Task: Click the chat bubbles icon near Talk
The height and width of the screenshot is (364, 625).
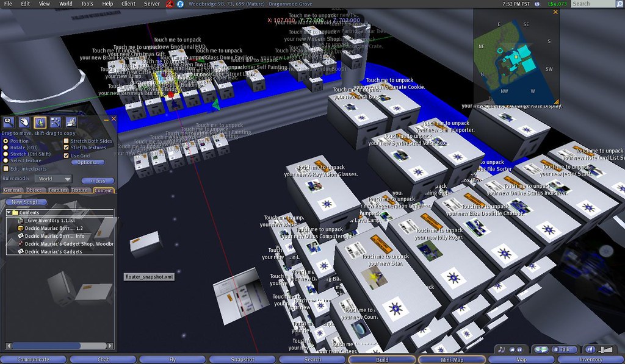Action: [x=542, y=349]
